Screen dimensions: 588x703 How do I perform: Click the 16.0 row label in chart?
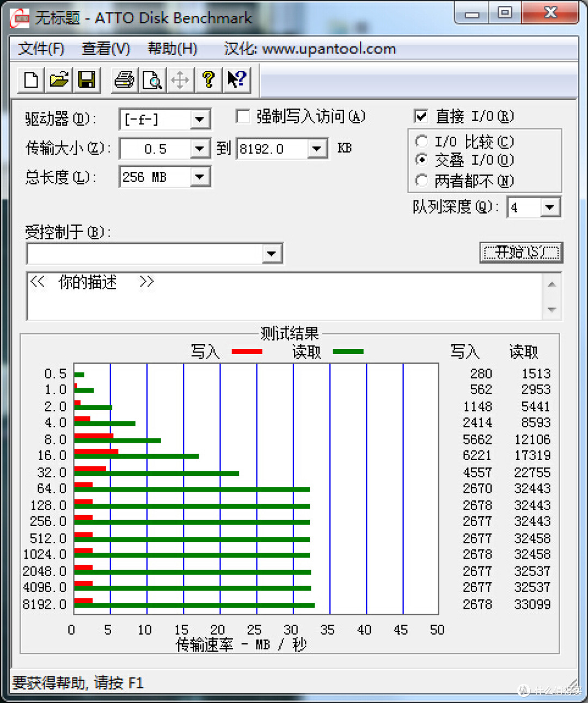[x=52, y=455]
